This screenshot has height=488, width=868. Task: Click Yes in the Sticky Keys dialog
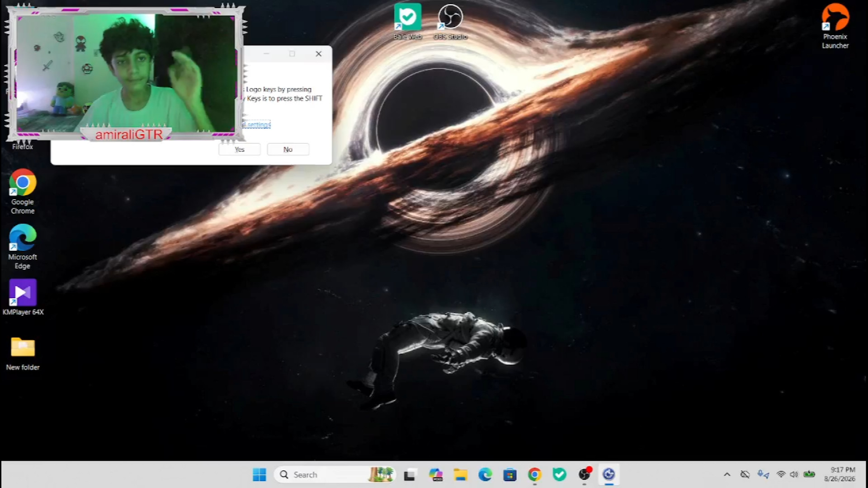point(240,150)
